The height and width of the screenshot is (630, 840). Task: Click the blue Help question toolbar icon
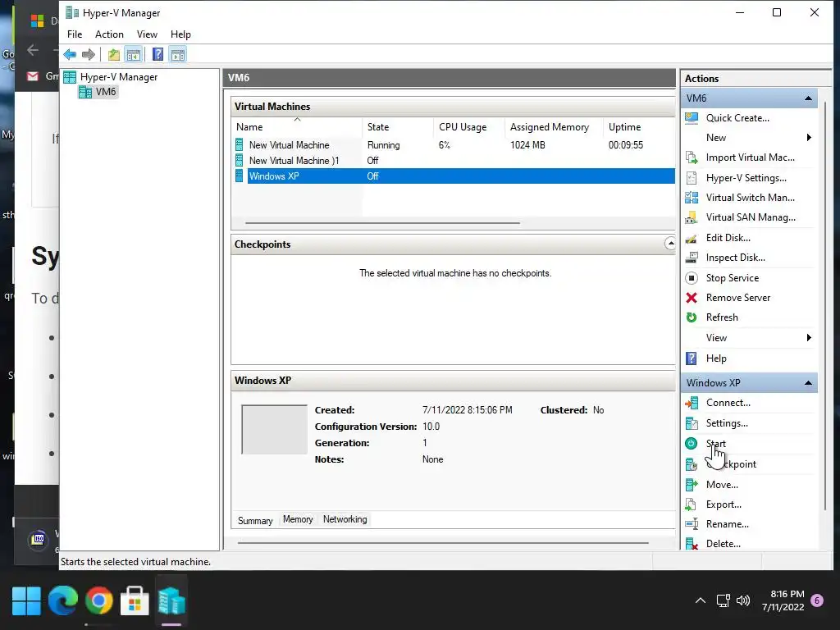click(157, 54)
